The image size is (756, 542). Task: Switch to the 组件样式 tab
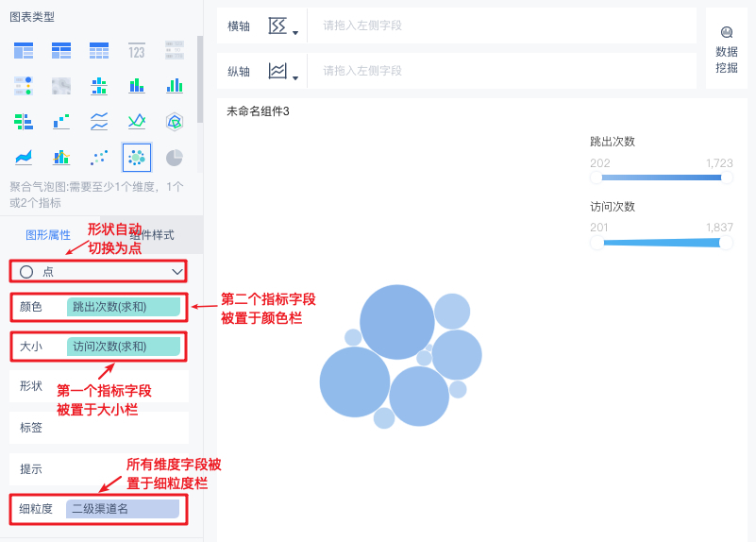tap(151, 235)
